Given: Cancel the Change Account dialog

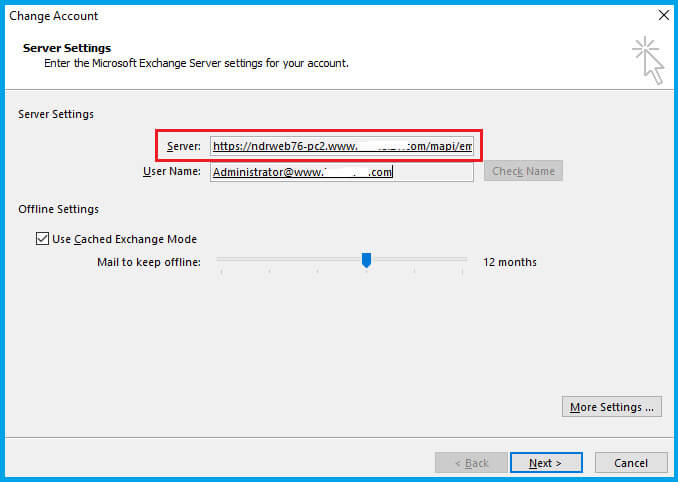Looking at the screenshot, I should (631, 463).
